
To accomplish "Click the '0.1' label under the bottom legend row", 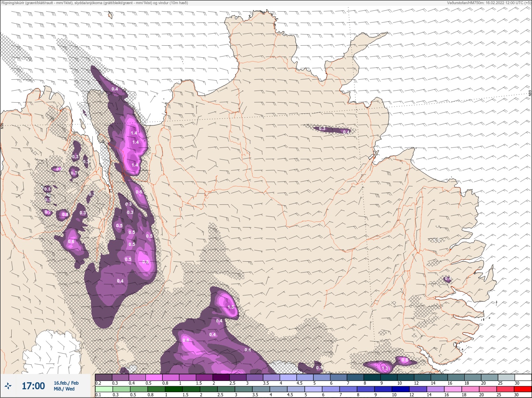I will [x=98, y=395].
